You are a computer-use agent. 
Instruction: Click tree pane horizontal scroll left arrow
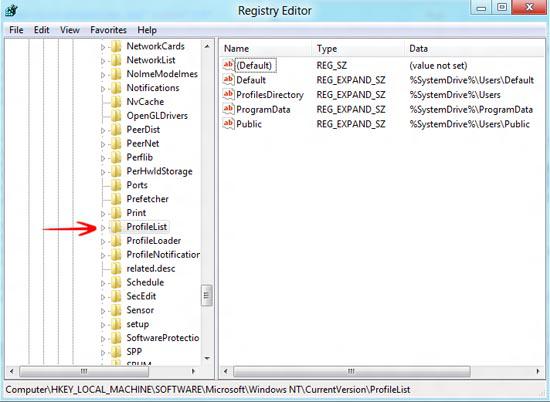pyautogui.click(x=12, y=371)
